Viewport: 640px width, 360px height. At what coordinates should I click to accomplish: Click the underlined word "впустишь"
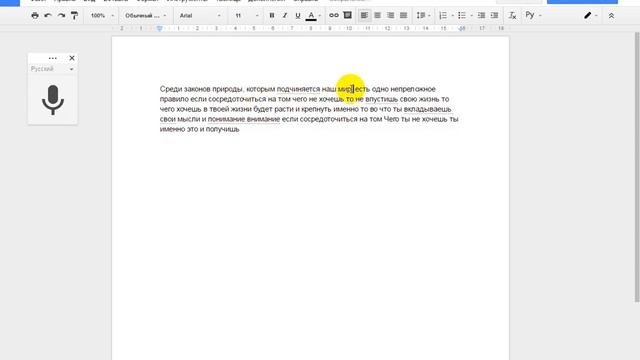click(381, 99)
